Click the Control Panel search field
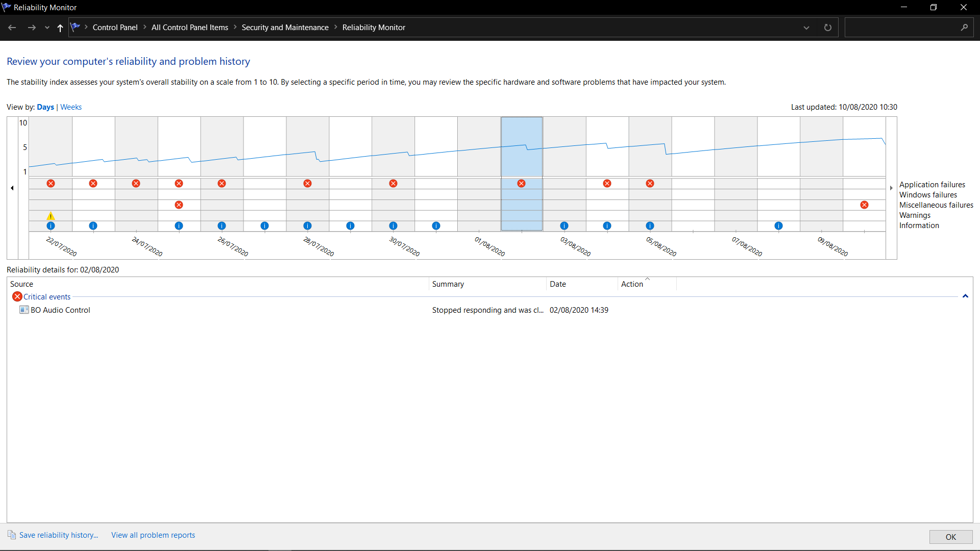 coord(902,28)
